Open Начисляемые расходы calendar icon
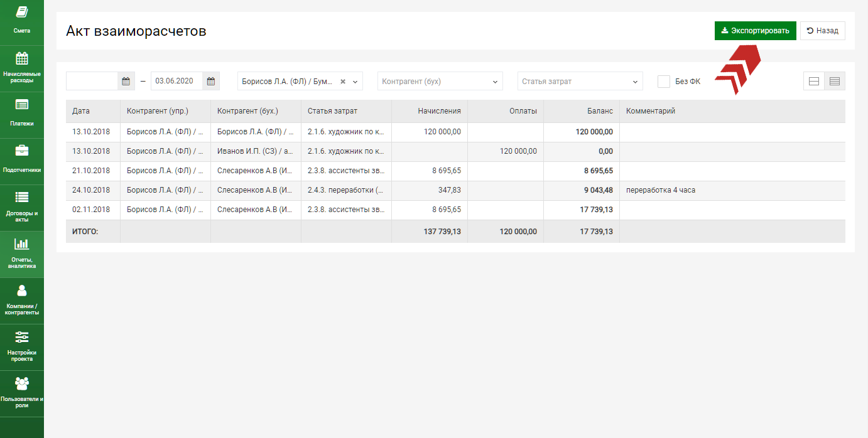The image size is (868, 438). tap(22, 58)
